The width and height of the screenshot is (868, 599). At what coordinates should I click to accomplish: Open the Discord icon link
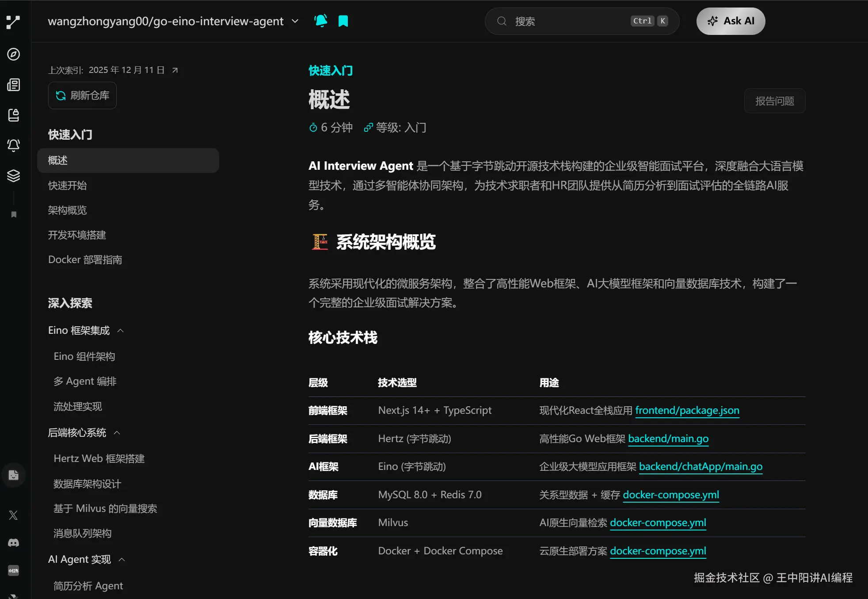pyautogui.click(x=14, y=543)
